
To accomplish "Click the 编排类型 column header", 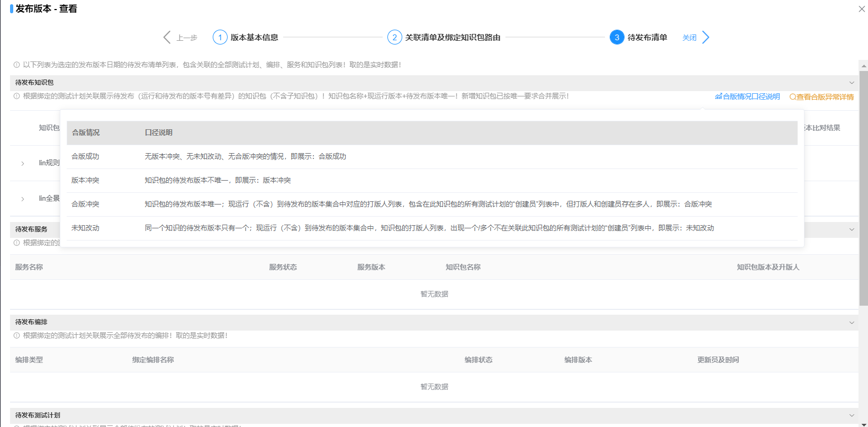I will [x=29, y=360].
